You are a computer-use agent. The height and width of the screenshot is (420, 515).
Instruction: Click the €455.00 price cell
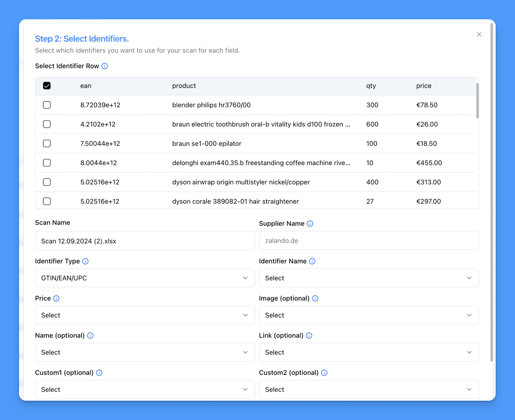click(429, 163)
